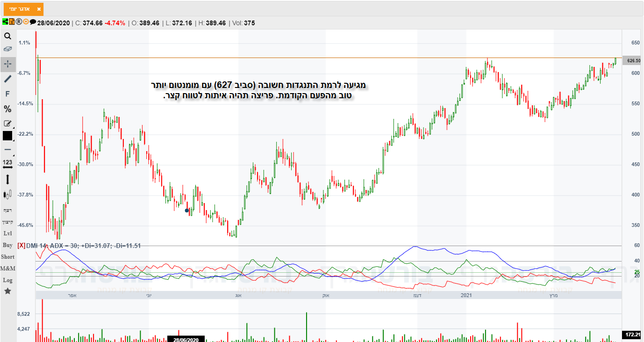Export chart data with the orange spreadsheet icon

tap(12, 22)
